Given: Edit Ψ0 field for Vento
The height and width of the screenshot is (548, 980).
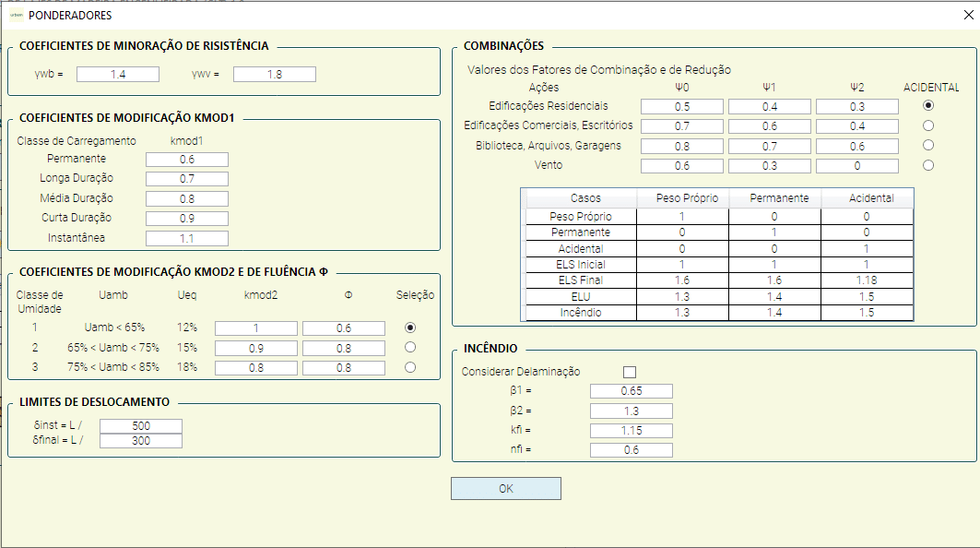Looking at the screenshot, I should point(682,166).
